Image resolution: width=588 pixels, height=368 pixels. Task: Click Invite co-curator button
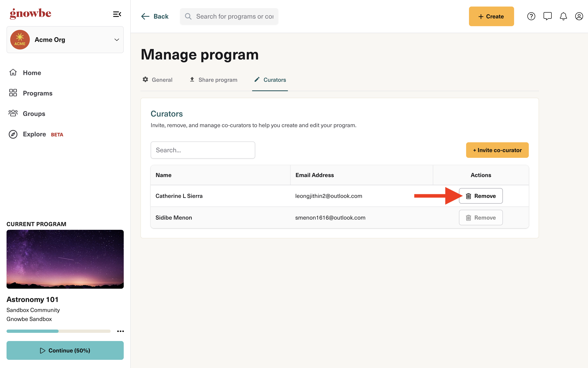point(497,150)
